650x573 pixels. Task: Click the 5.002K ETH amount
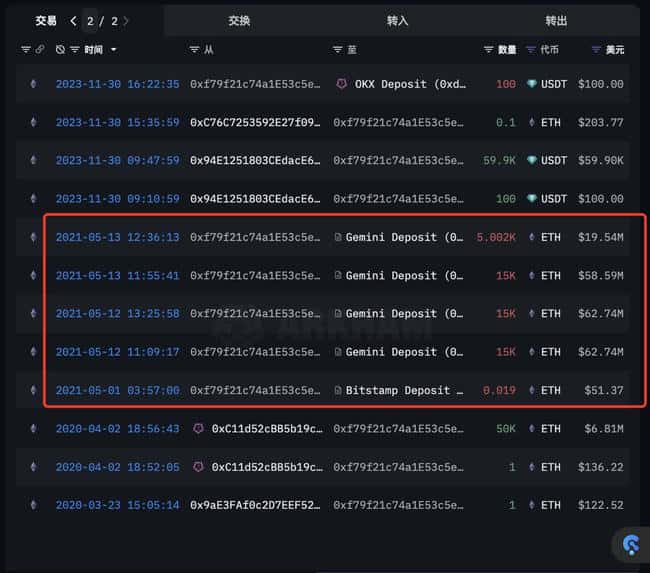tap(496, 237)
